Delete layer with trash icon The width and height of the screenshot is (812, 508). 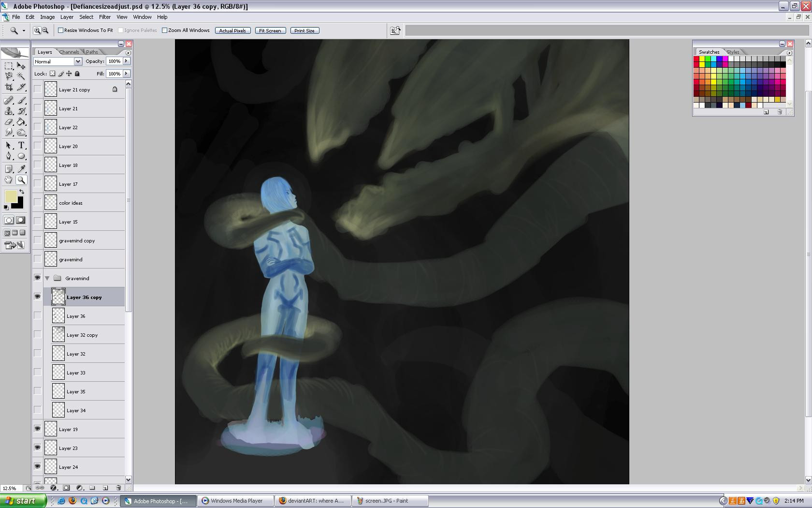(x=118, y=488)
